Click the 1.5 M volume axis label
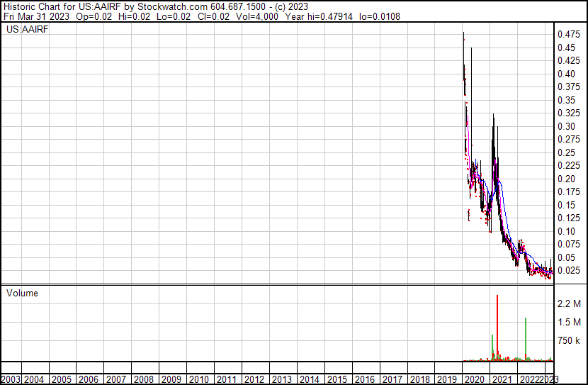The image size is (588, 385). [568, 322]
